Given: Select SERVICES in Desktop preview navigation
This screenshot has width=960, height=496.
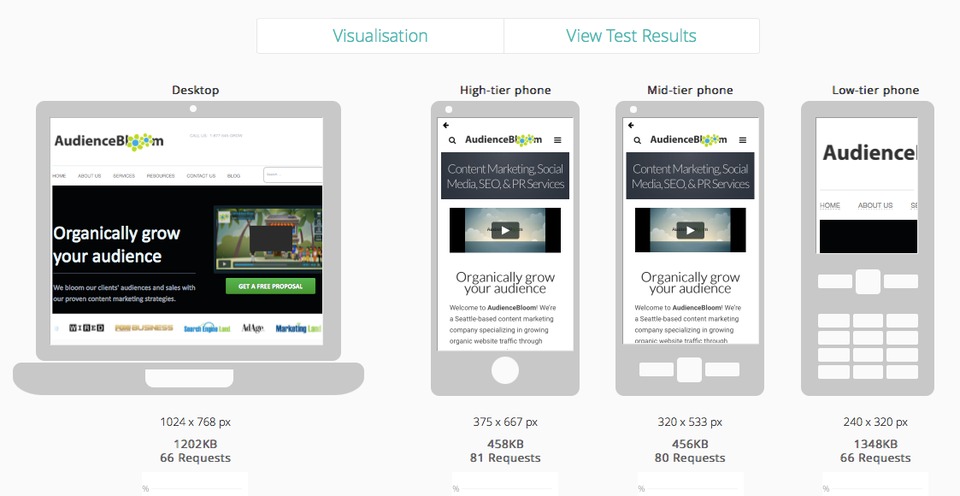Looking at the screenshot, I should point(124,176).
